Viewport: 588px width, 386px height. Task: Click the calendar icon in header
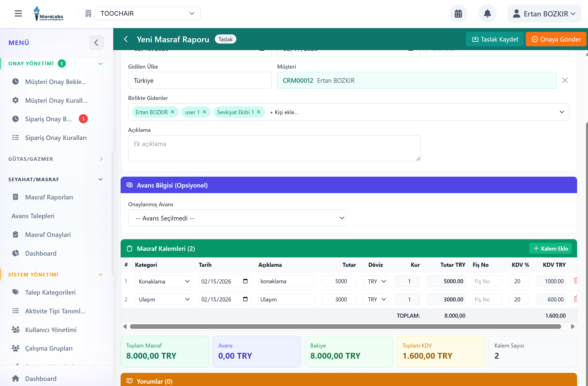[458, 14]
